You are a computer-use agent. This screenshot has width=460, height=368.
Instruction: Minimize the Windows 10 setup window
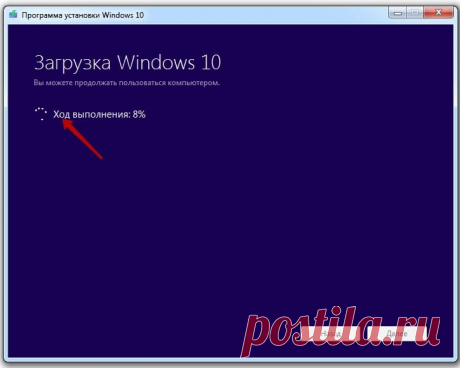click(x=397, y=13)
